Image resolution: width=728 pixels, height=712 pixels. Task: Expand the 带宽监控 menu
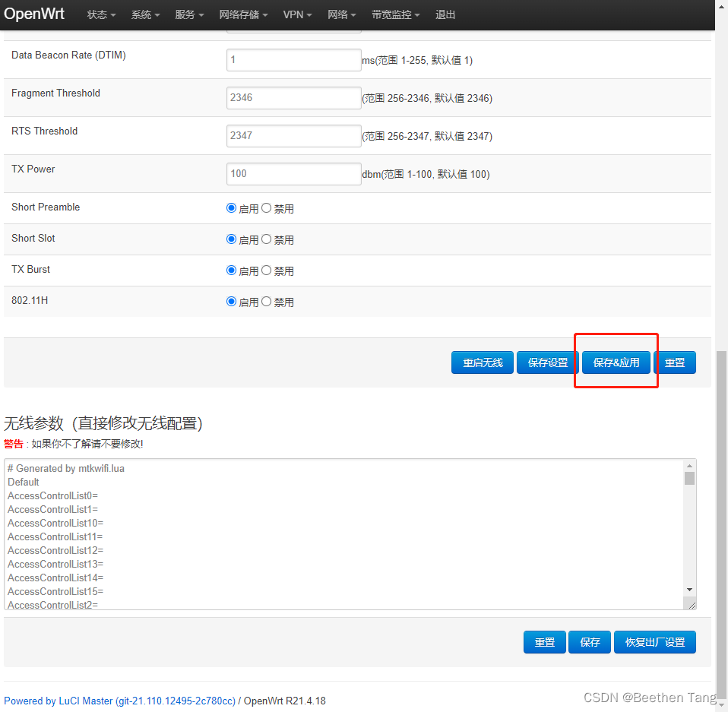click(396, 15)
